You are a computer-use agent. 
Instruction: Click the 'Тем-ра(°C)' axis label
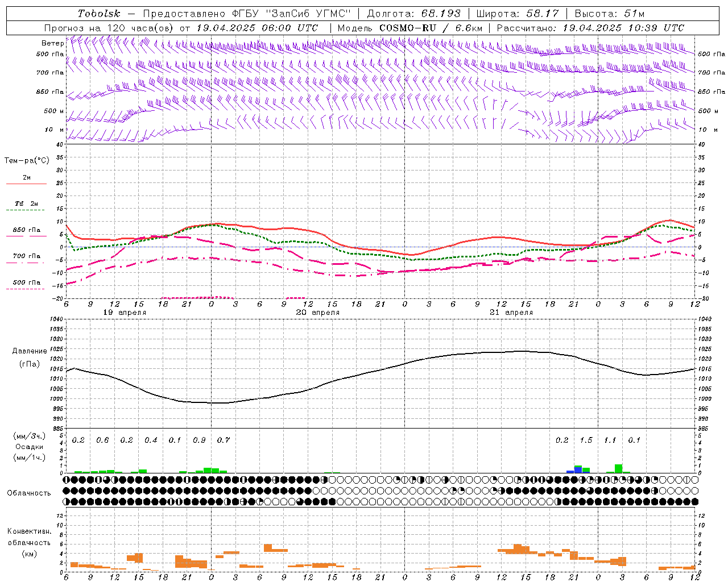tap(27, 161)
